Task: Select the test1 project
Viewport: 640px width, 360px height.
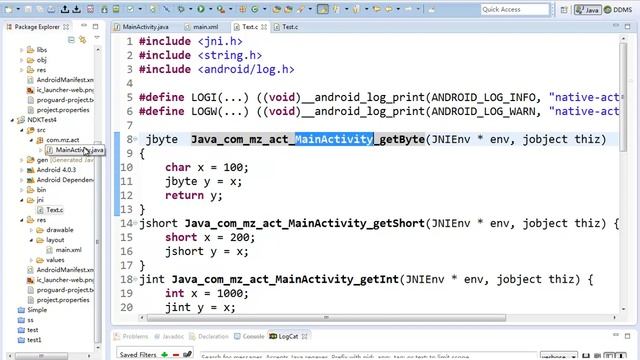Action: (x=29, y=340)
